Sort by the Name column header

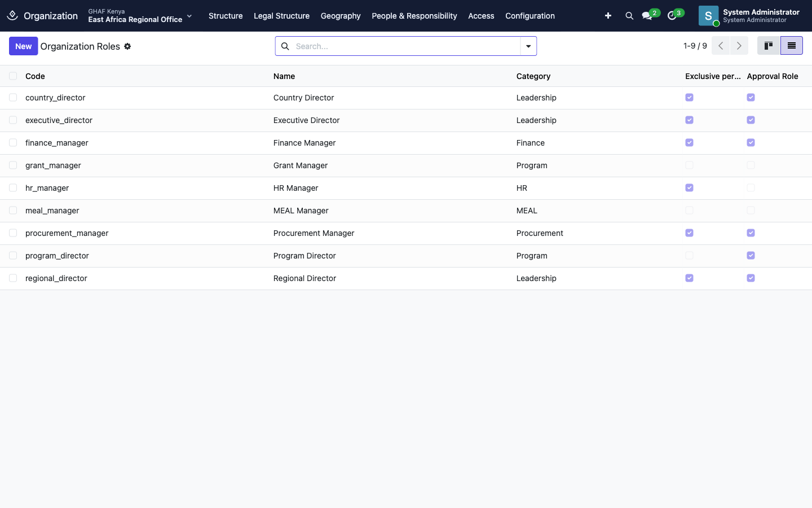pyautogui.click(x=284, y=76)
